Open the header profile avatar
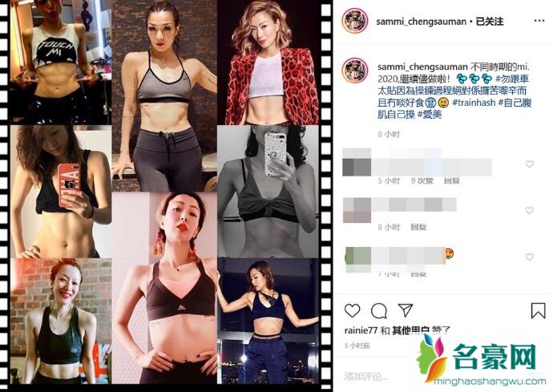 click(355, 21)
